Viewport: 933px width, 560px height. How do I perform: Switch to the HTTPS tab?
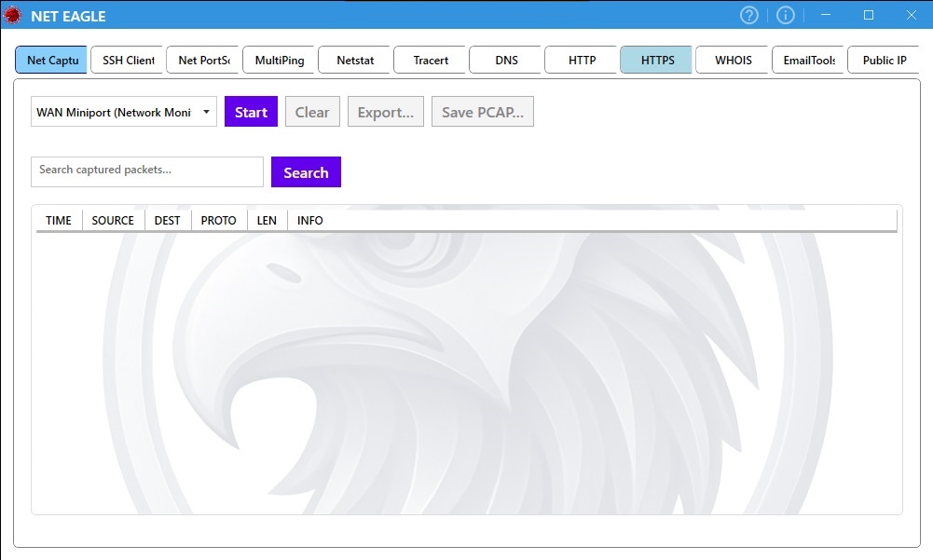click(x=656, y=61)
